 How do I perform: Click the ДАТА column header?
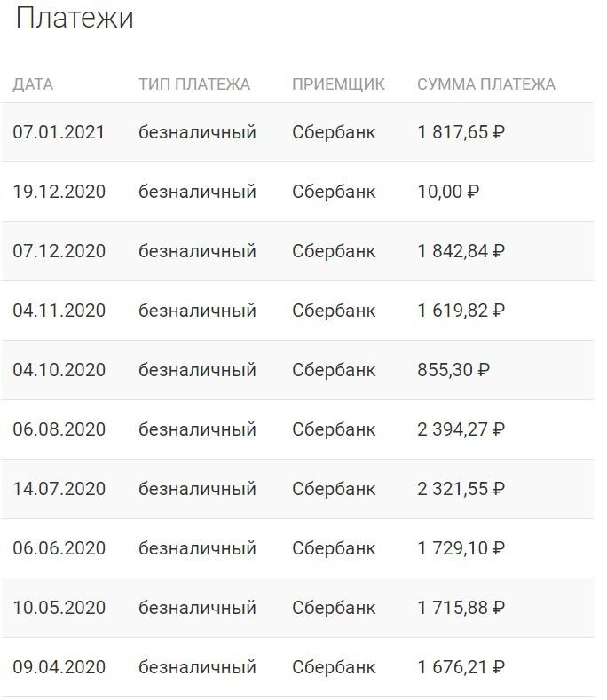pyautogui.click(x=33, y=84)
